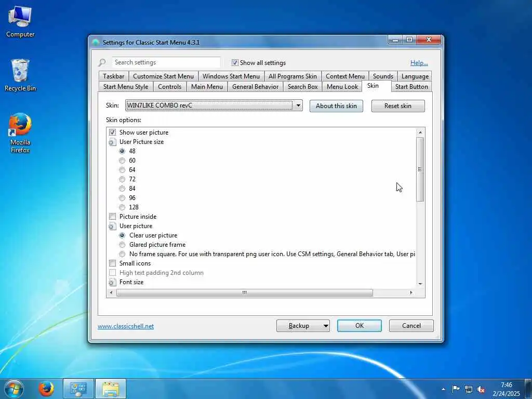The height and width of the screenshot is (399, 532).
Task: Switch to the Start Button tab
Action: coord(411,87)
